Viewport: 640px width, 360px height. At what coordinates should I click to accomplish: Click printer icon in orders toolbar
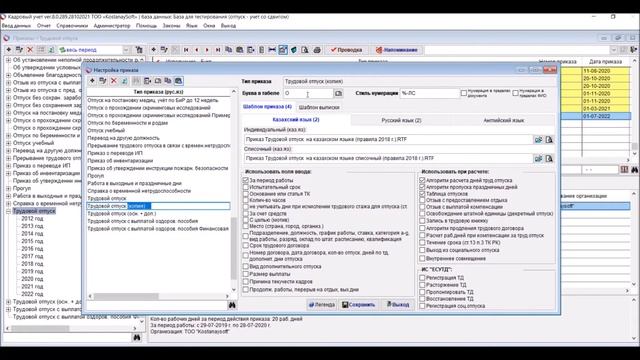click(x=317, y=50)
